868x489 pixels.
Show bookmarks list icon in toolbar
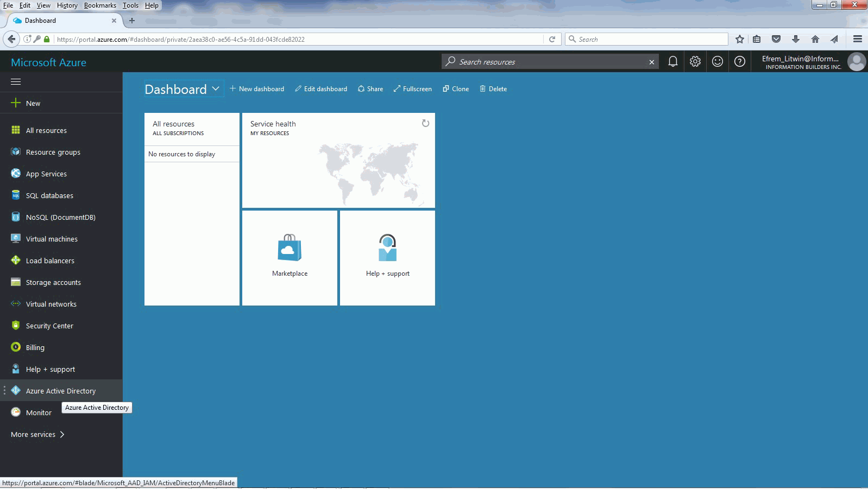tap(757, 39)
